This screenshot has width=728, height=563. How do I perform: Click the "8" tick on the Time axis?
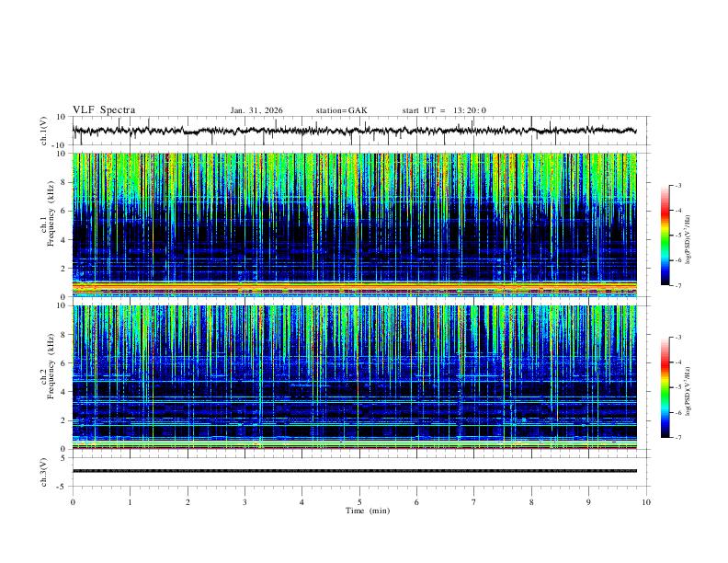[531, 502]
